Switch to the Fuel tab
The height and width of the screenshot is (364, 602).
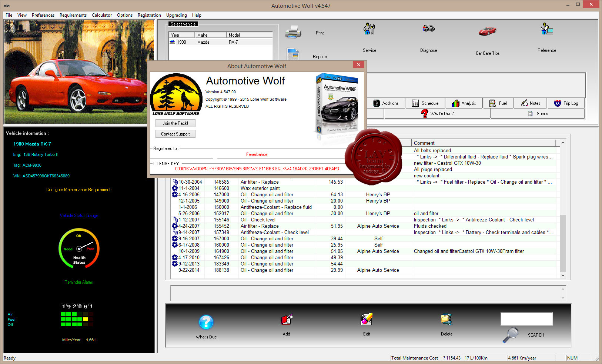498,103
